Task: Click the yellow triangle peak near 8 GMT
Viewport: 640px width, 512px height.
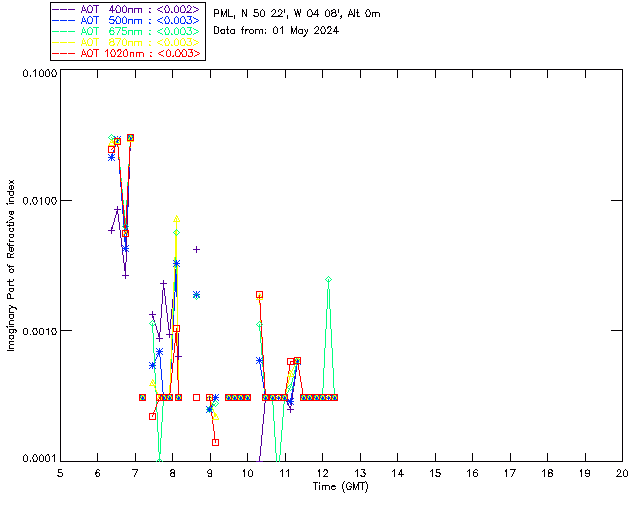Action: click(x=176, y=219)
